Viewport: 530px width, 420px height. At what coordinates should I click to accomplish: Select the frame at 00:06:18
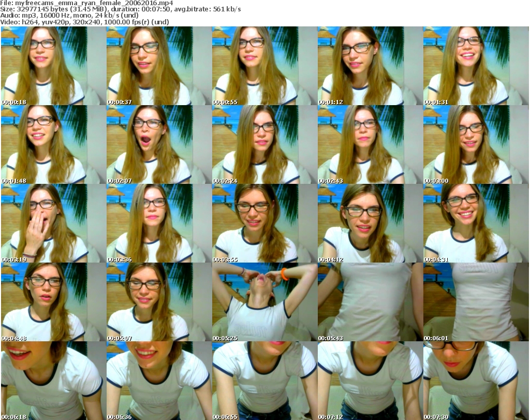point(54,381)
